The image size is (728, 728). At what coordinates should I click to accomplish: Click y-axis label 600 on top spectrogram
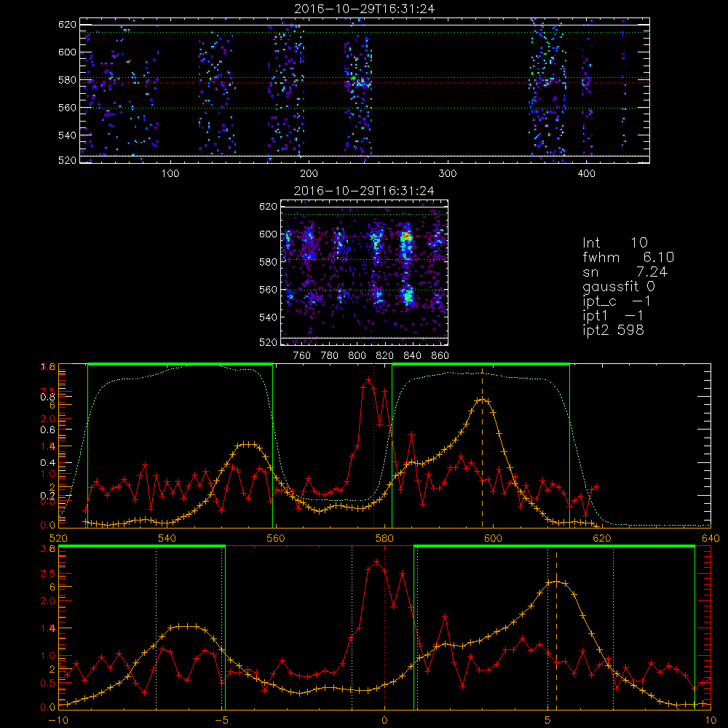pyautogui.click(x=67, y=52)
